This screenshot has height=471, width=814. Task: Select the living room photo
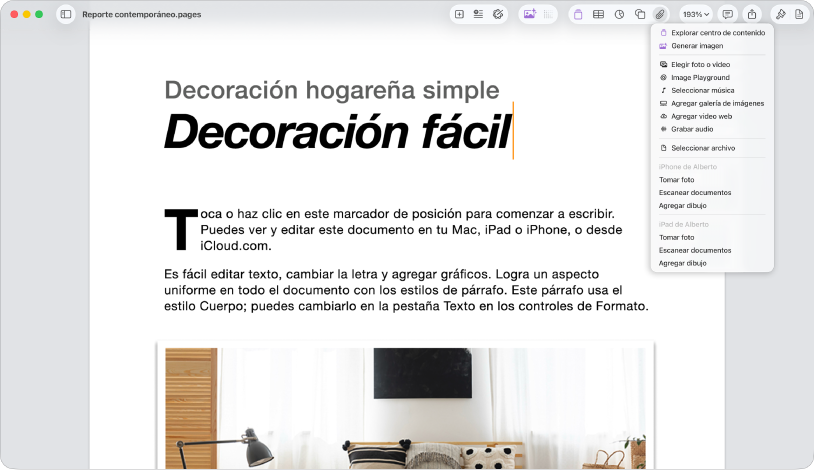coord(405,408)
